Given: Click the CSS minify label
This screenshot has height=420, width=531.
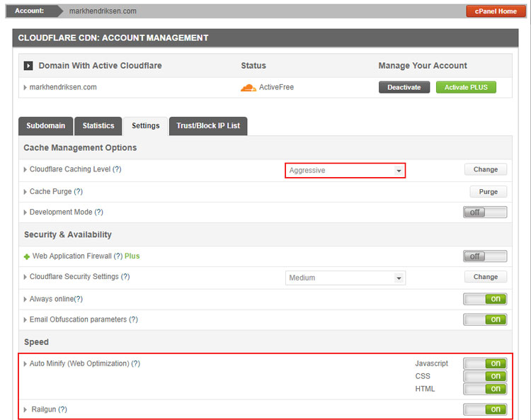Looking at the screenshot, I should (x=423, y=376).
